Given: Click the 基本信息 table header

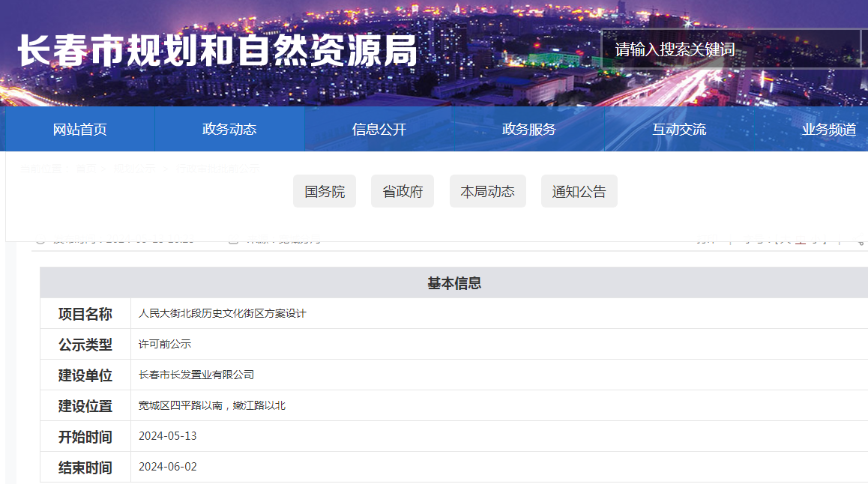Looking at the screenshot, I should (454, 283).
